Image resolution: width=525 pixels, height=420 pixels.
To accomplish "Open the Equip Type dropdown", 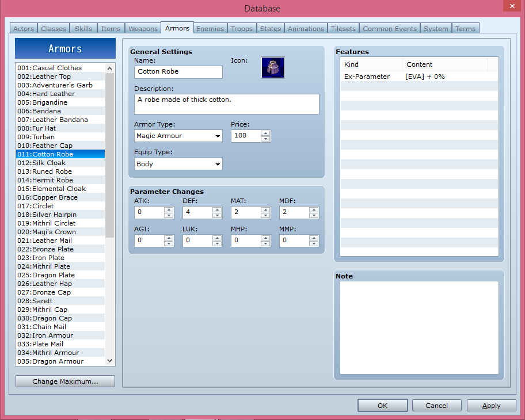I will click(178, 164).
